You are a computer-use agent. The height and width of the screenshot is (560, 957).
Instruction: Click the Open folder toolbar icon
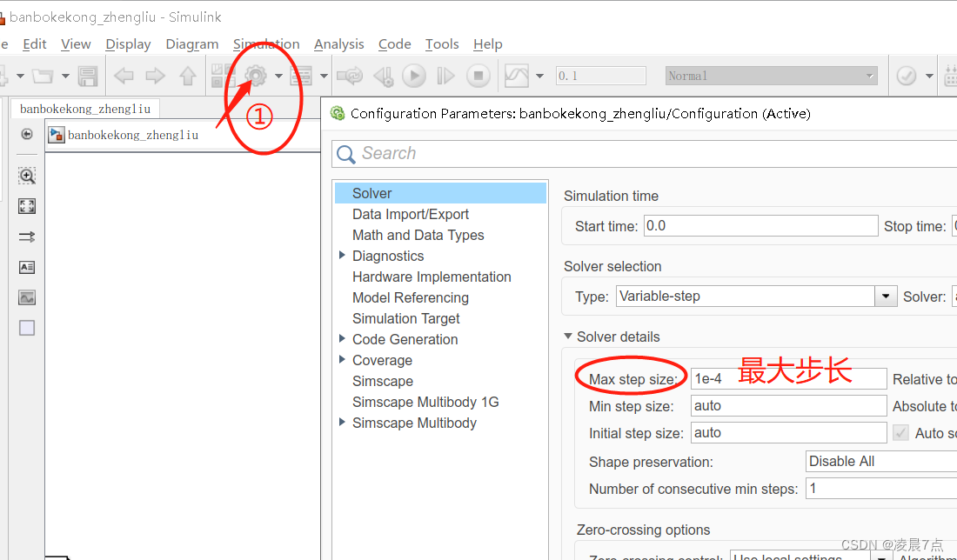42,77
